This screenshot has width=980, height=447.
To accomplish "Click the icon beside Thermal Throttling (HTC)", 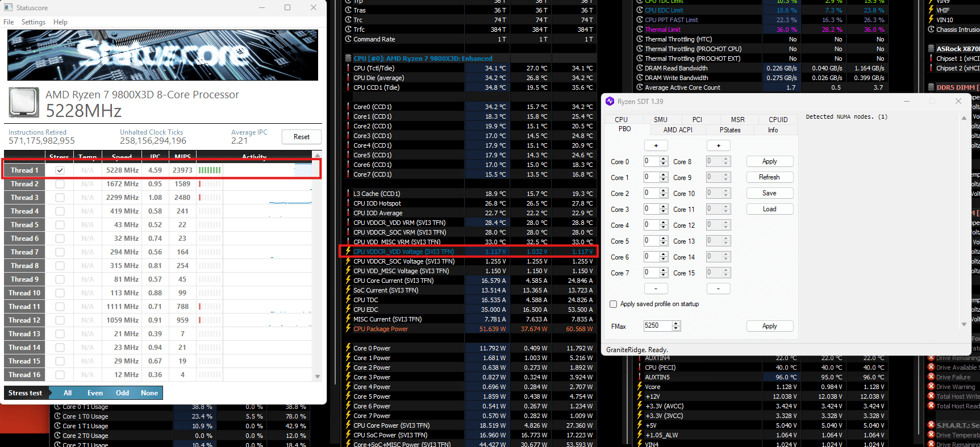I will (640, 39).
